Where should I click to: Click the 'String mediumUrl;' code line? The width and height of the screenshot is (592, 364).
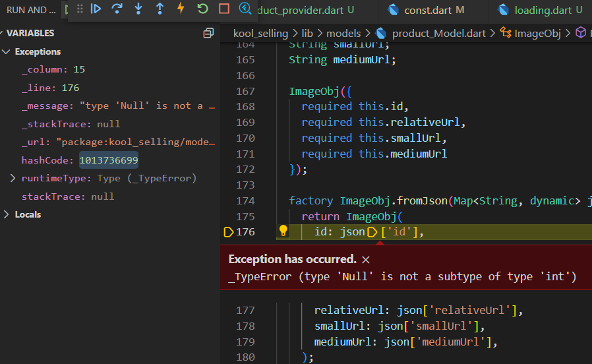tap(342, 59)
